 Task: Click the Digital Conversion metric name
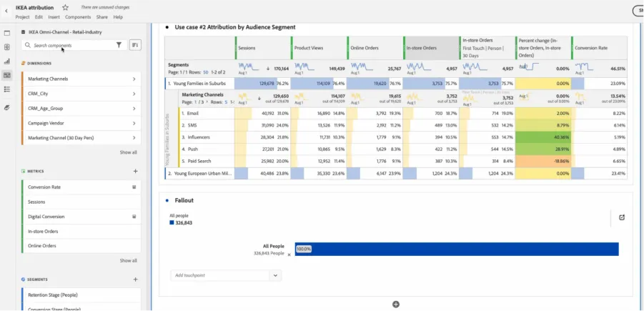point(46,217)
